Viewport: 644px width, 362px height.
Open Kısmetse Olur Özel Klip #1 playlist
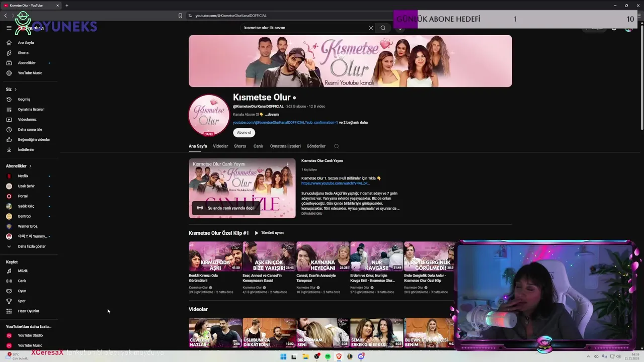[219, 233]
